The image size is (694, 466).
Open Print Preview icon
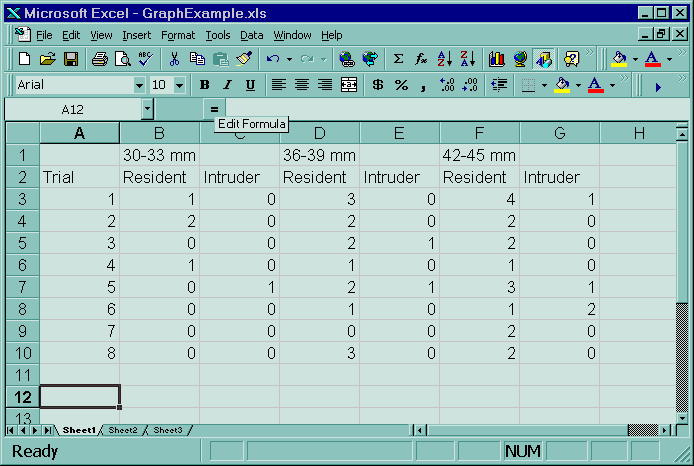pos(123,58)
